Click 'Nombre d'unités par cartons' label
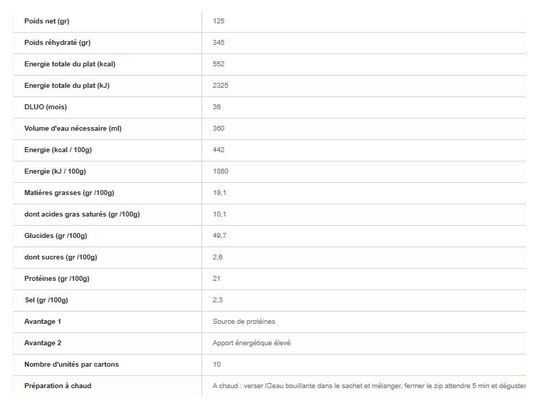 click(71, 364)
